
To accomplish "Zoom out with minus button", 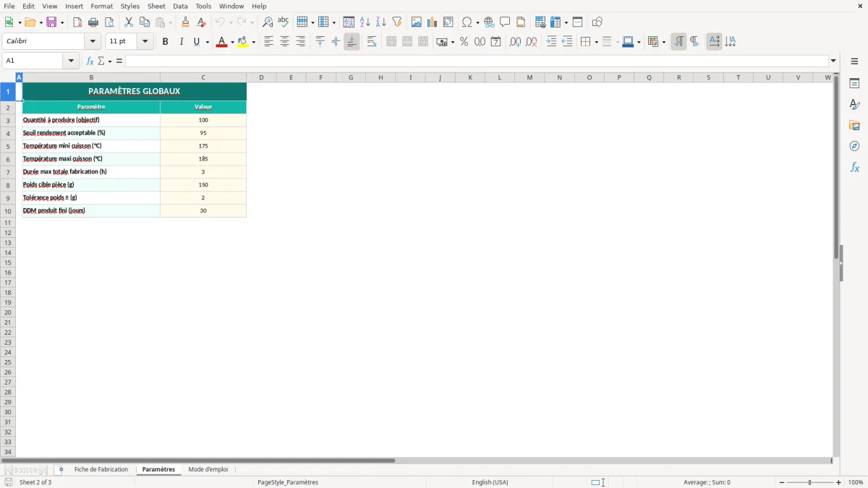I will (782, 482).
